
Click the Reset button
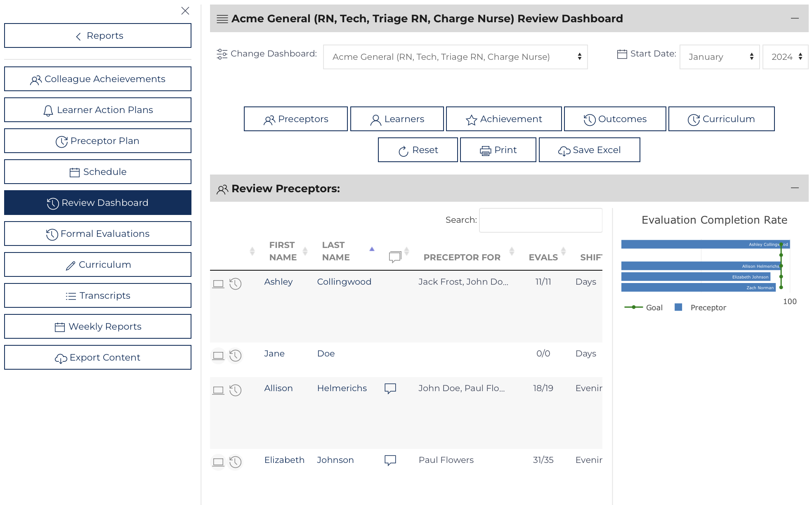[x=418, y=150]
